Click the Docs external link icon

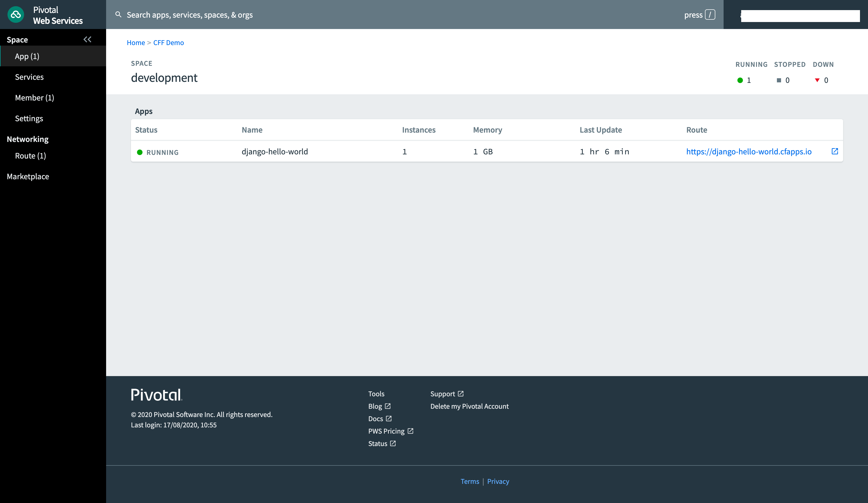pyautogui.click(x=389, y=419)
